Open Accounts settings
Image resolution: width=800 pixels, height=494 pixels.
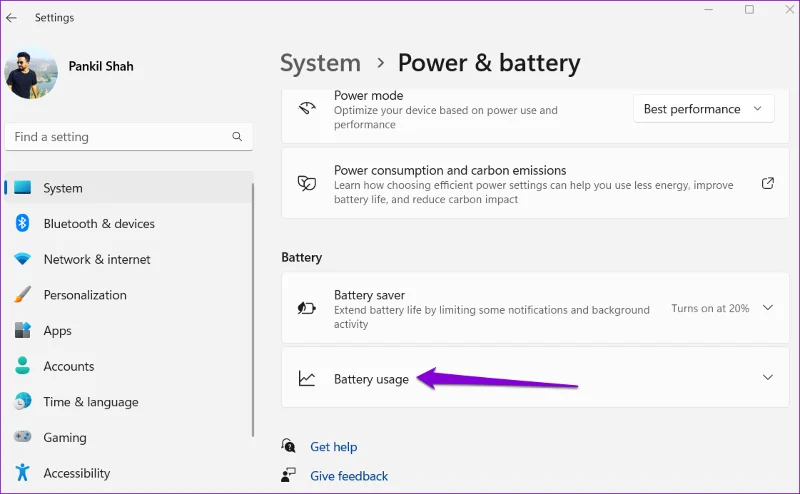[129, 366]
